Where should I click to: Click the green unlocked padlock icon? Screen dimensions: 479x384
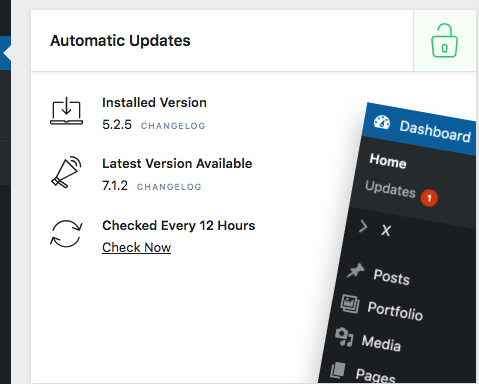pyautogui.click(x=444, y=40)
